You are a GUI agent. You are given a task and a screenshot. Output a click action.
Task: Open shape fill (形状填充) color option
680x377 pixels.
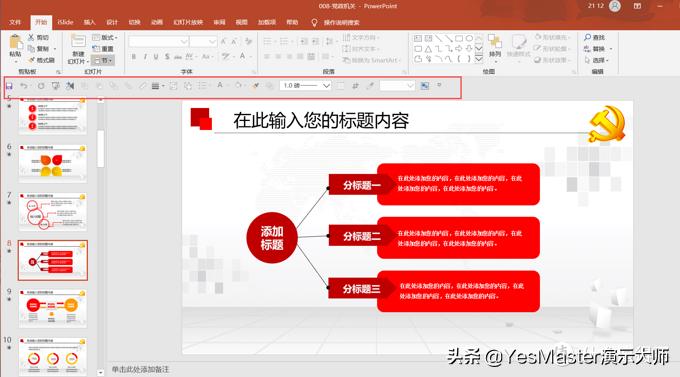[551, 37]
